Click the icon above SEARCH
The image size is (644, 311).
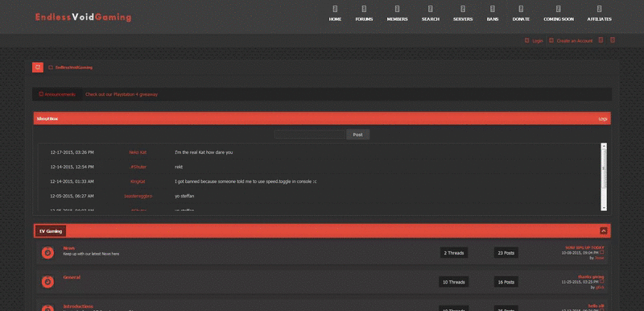(431, 9)
